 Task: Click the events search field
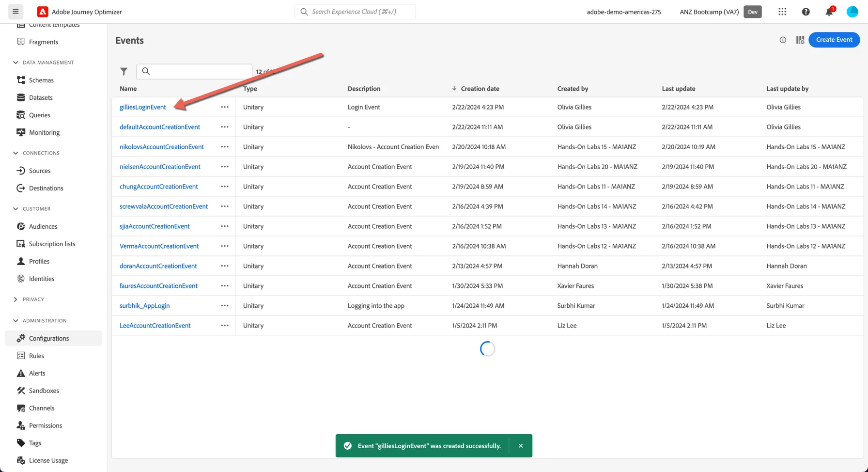coord(194,71)
